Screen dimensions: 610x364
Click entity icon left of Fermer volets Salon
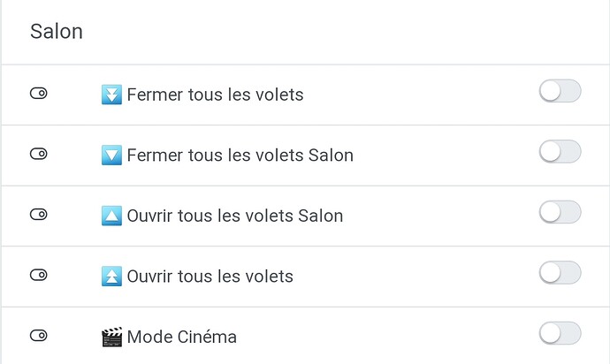[38, 154]
